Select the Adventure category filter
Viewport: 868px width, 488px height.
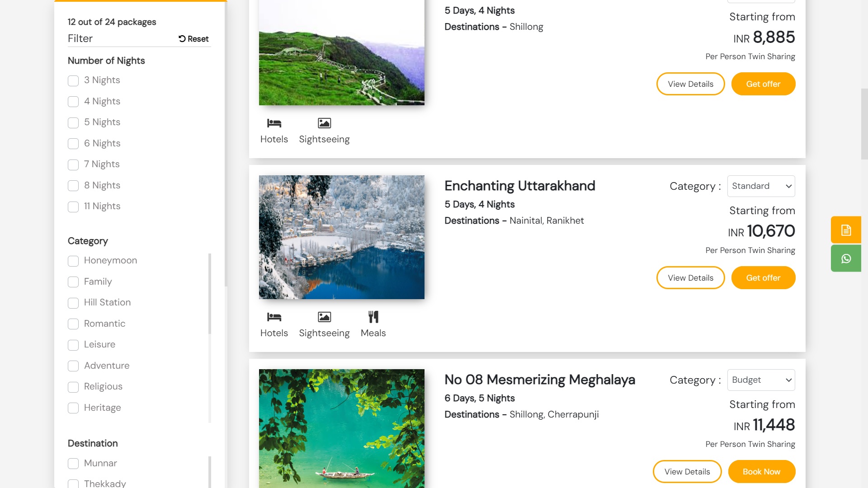click(x=73, y=366)
